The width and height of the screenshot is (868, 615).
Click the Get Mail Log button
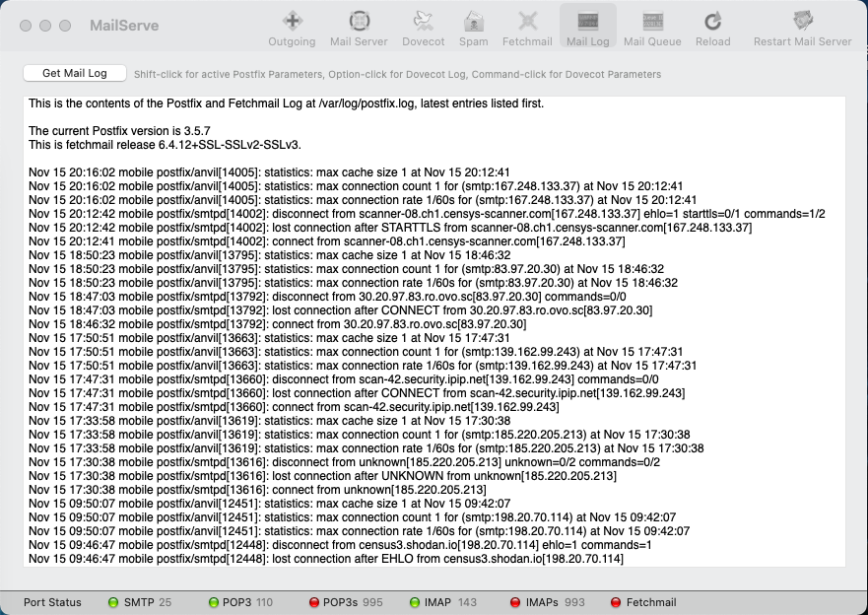[75, 74]
